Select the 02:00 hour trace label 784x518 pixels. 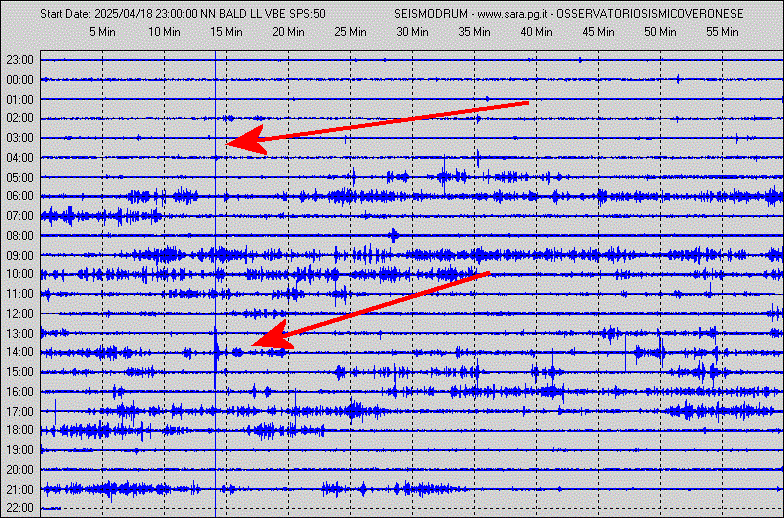point(20,118)
